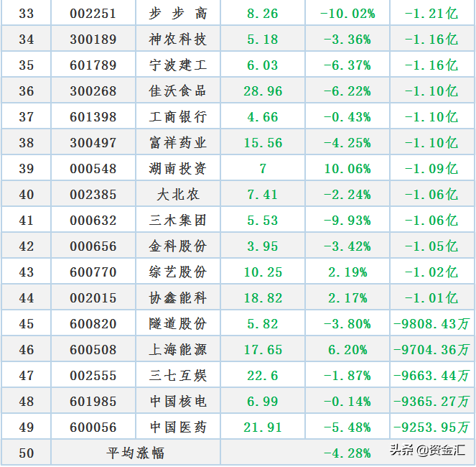Click row number 33
This screenshot has width=476, height=467.
tap(27, 14)
